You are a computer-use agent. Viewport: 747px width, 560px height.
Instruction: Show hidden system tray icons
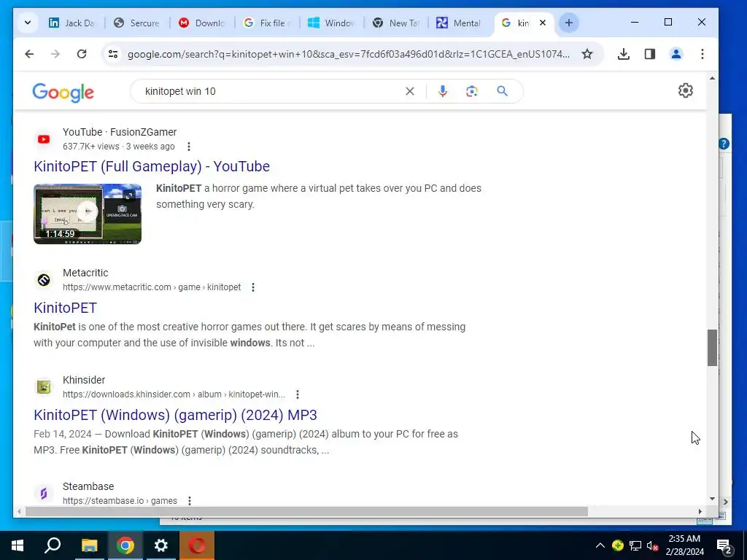pyautogui.click(x=600, y=545)
